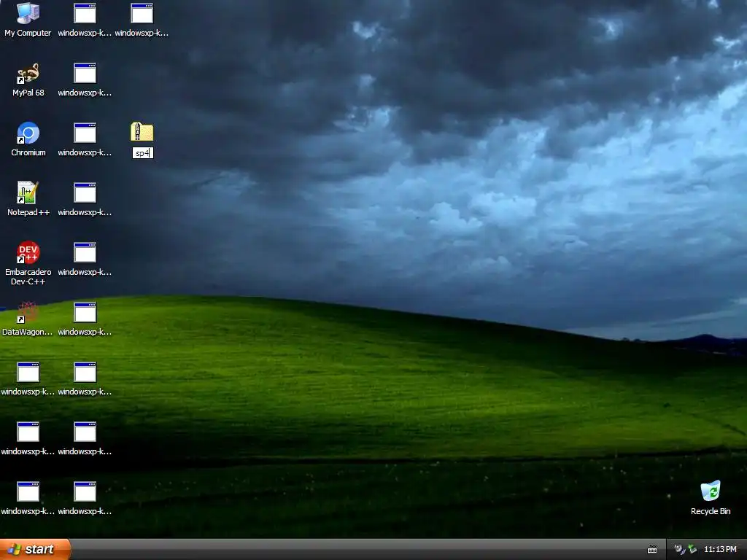Select the windowsxp-k... file right of Embarcadero Dev-C++
Screen dimensions: 747x560
(x=85, y=259)
